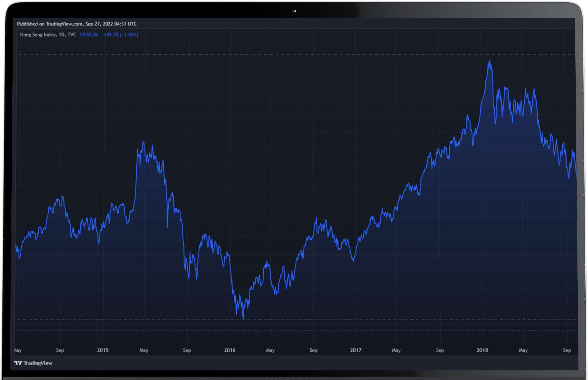Click the price value 17665.86

(89, 35)
